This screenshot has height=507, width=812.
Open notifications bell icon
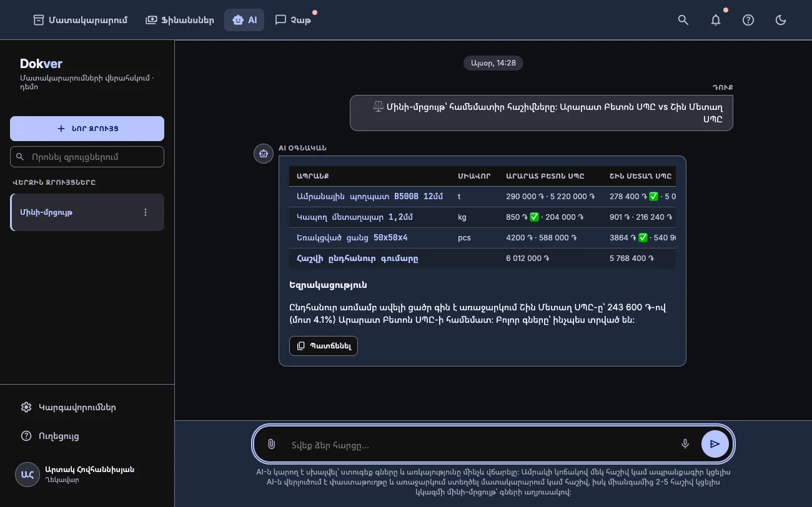click(716, 20)
